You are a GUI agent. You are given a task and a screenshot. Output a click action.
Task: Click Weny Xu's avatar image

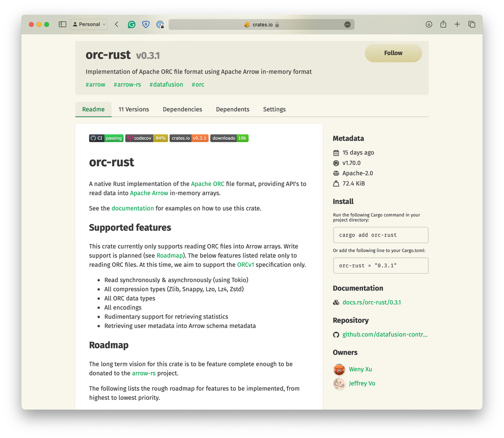pos(339,369)
